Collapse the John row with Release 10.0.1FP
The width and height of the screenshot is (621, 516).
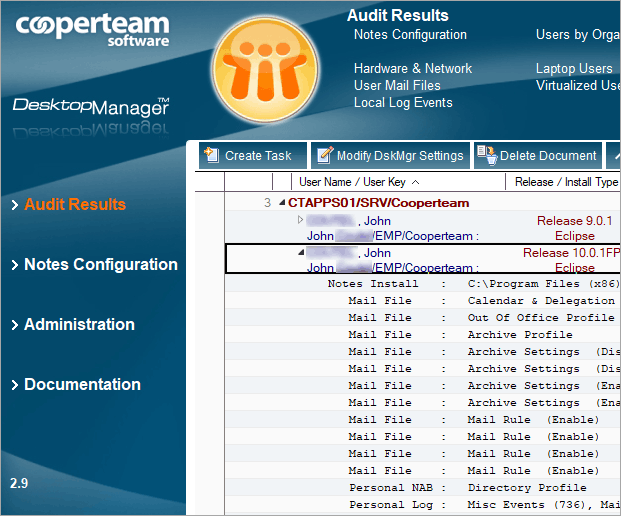[x=301, y=252]
